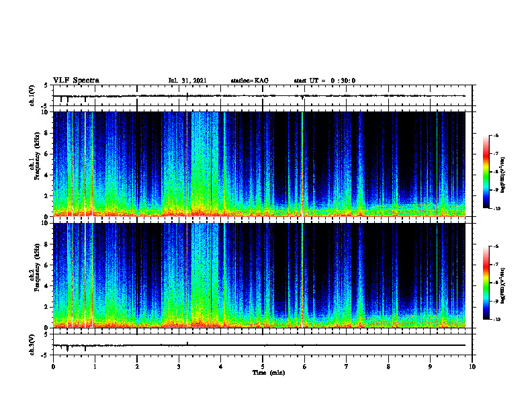The image size is (532, 411).
Task: Click the ch.1 spectrogram's "8" kHz tick label
Action: tap(47, 133)
